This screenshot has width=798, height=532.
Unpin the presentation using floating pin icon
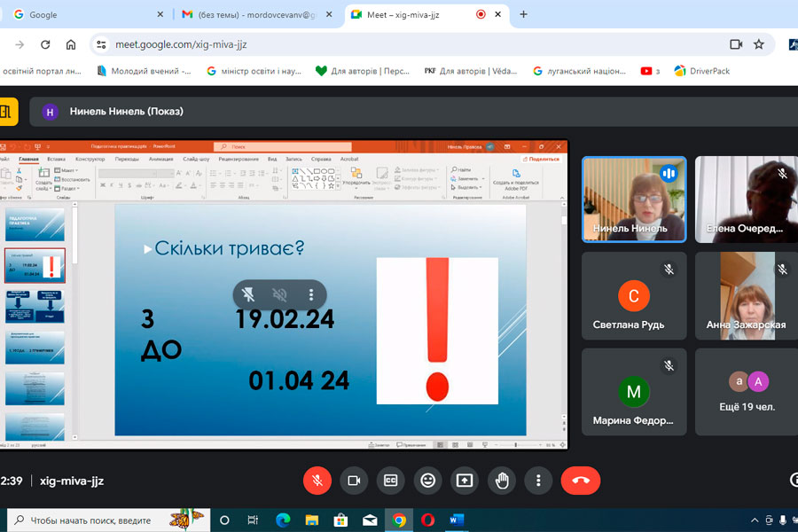click(249, 294)
